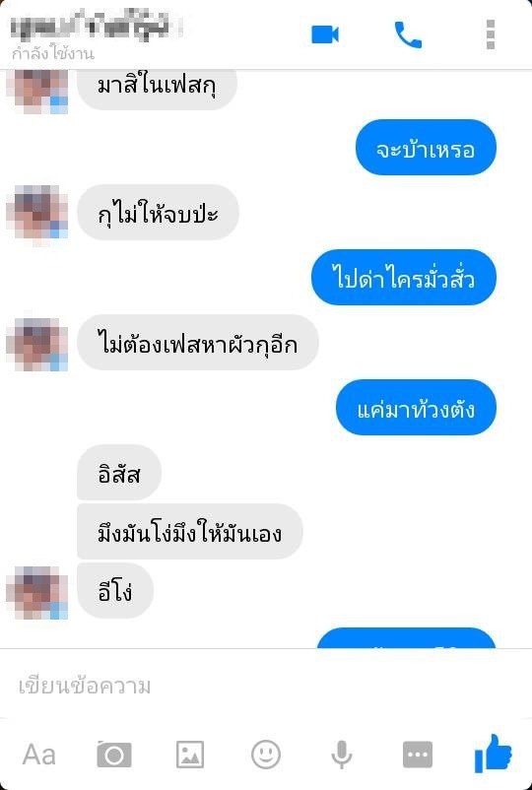Select the gray bubble อิสัส
The width and height of the screenshot is (532, 790).
(119, 473)
